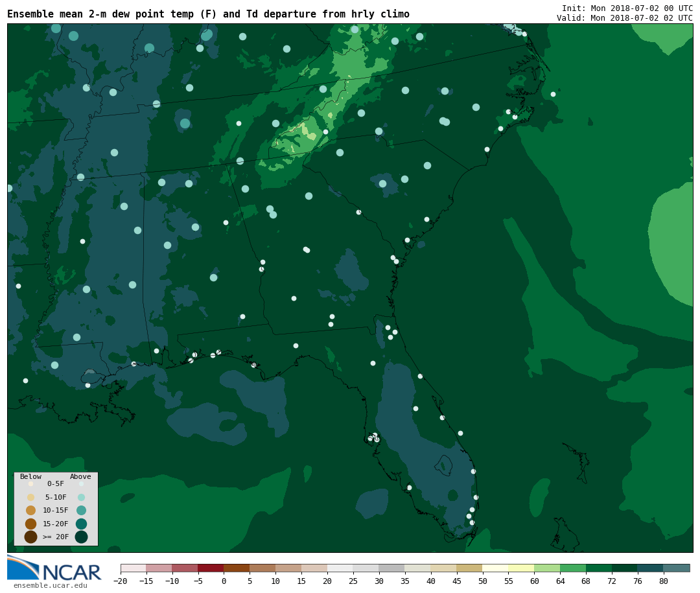
Task: Click the '5-10F' legend label
Action: coord(56,497)
